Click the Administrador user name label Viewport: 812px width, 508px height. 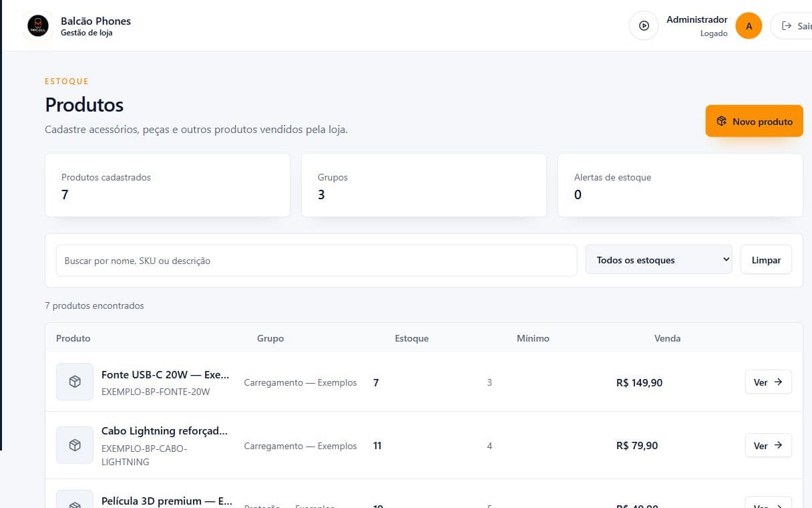[x=697, y=20]
